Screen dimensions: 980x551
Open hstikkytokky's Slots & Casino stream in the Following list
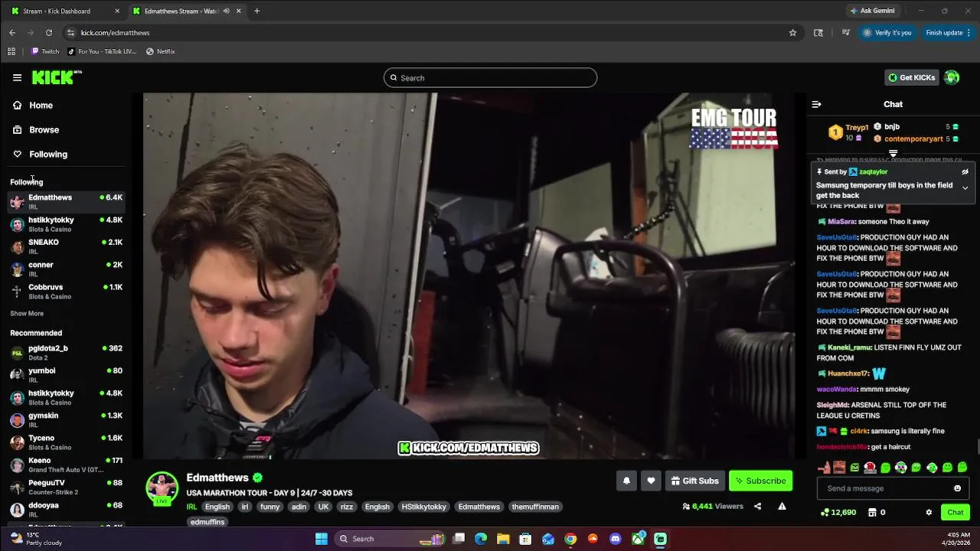66,224
